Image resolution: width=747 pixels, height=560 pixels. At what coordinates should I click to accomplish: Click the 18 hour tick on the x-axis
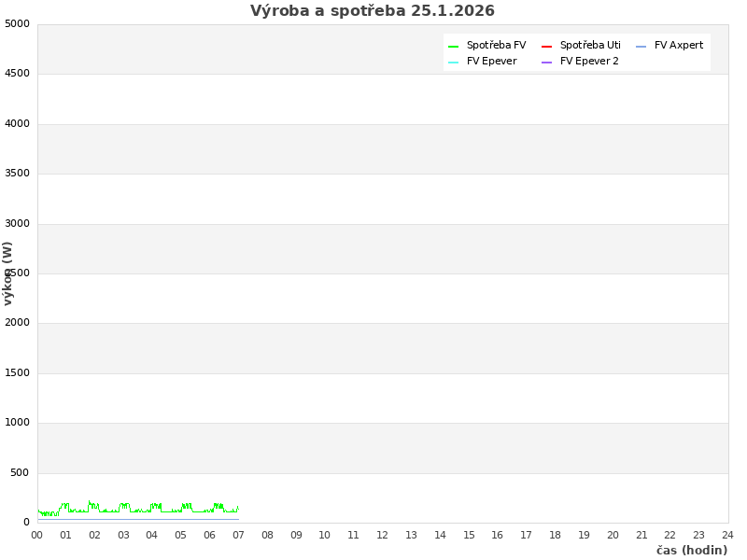click(555, 535)
